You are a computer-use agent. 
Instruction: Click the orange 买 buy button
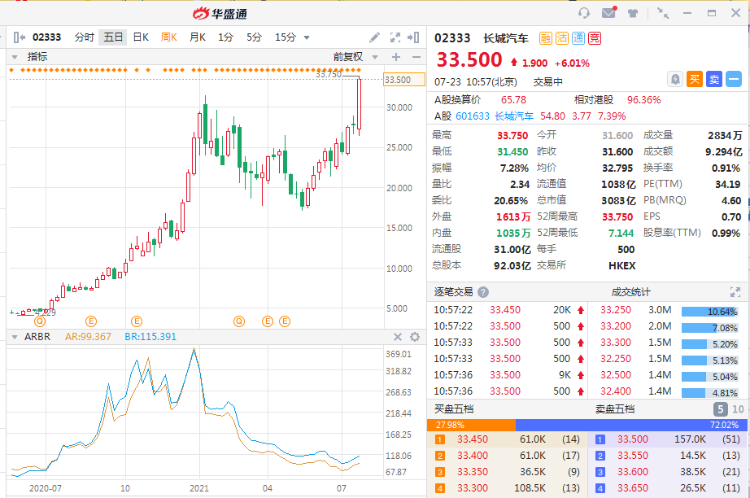pos(695,79)
